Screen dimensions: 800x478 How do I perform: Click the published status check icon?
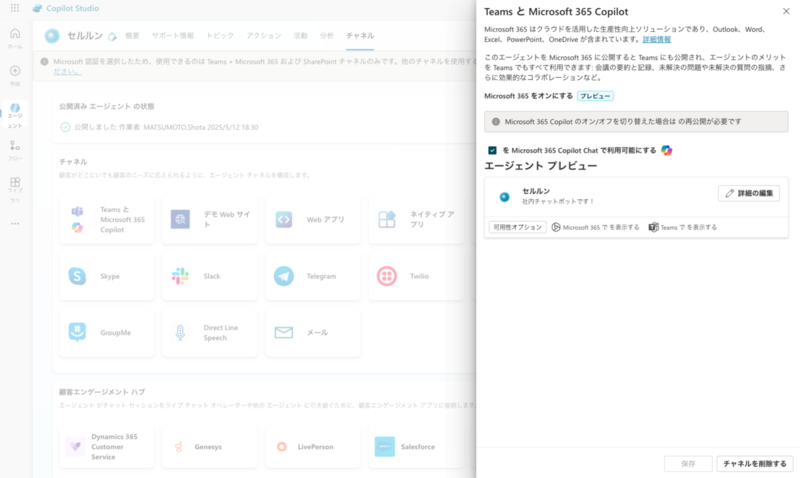(65, 127)
